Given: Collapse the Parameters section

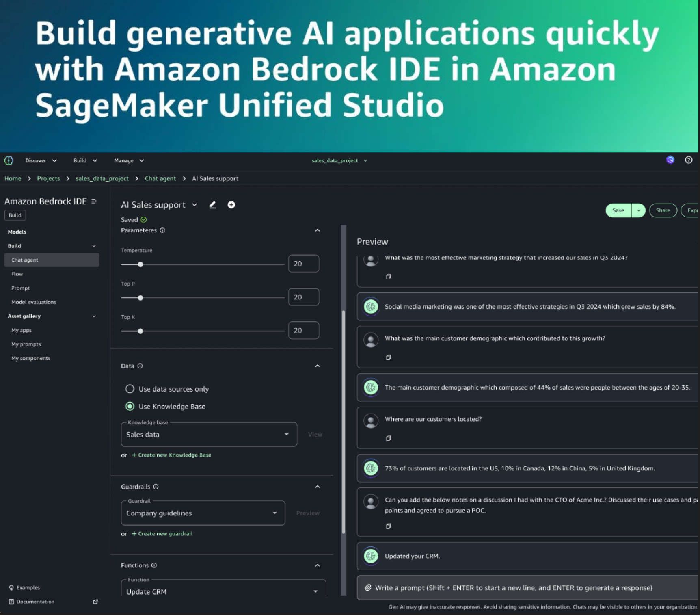Looking at the screenshot, I should point(318,230).
